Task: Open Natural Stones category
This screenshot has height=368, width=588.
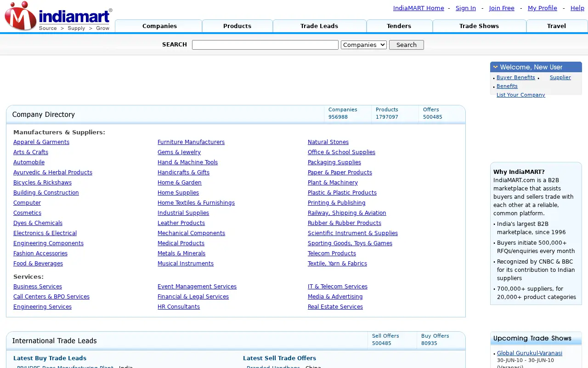Action: click(328, 142)
